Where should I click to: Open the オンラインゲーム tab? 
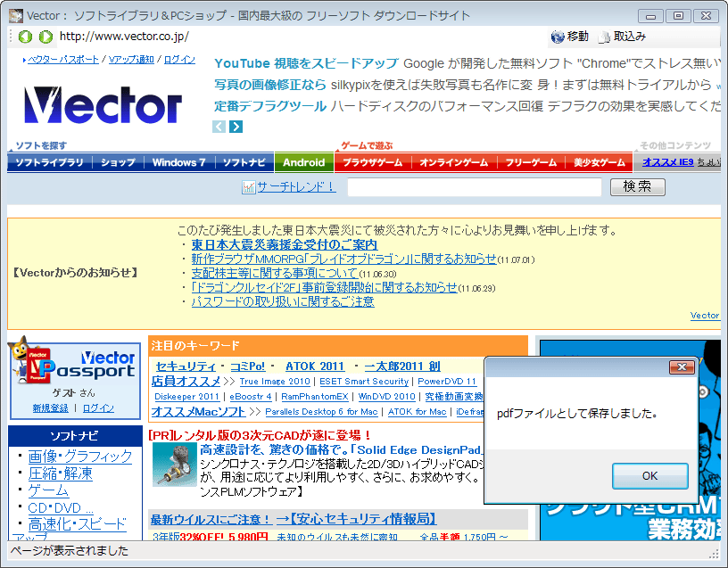454,162
